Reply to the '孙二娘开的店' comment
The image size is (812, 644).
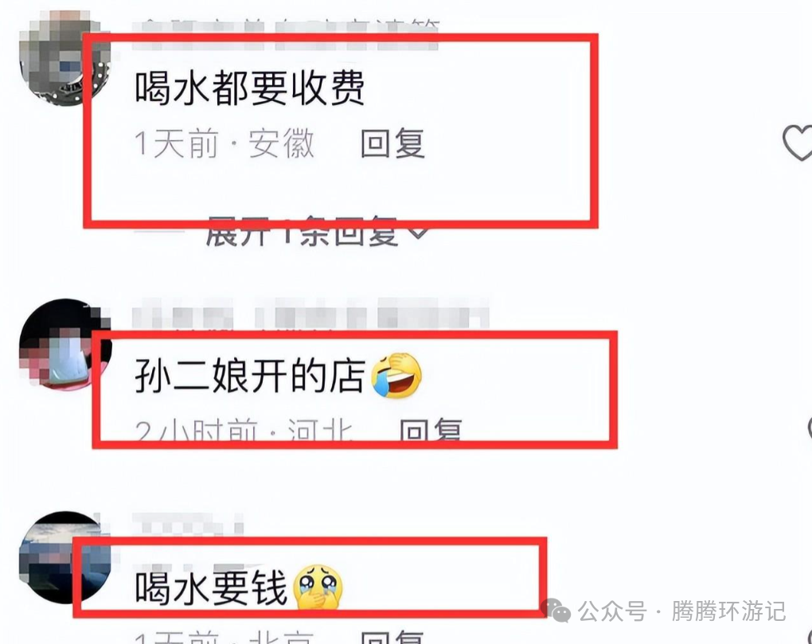click(x=431, y=430)
